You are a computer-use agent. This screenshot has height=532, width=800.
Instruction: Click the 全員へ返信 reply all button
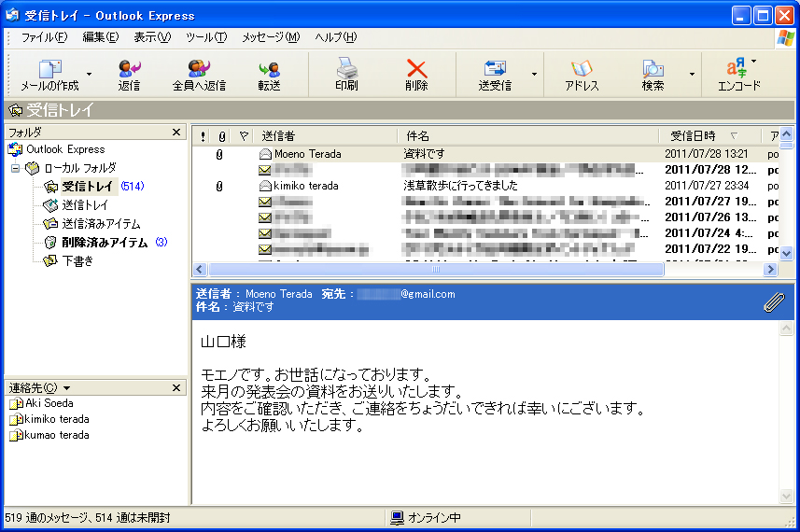tap(199, 75)
